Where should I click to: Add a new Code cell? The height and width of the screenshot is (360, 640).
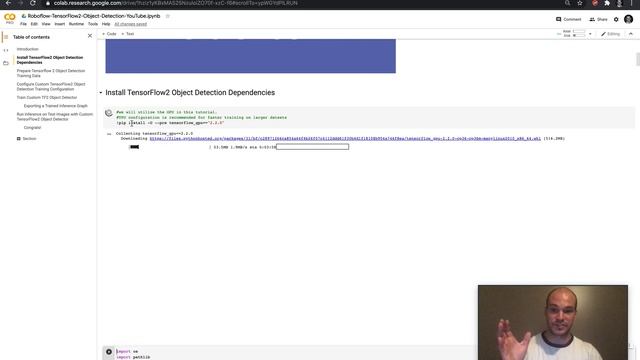click(109, 34)
